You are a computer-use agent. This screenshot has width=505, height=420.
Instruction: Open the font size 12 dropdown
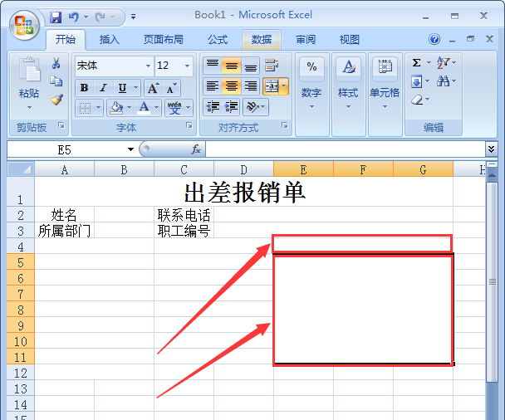click(187, 66)
